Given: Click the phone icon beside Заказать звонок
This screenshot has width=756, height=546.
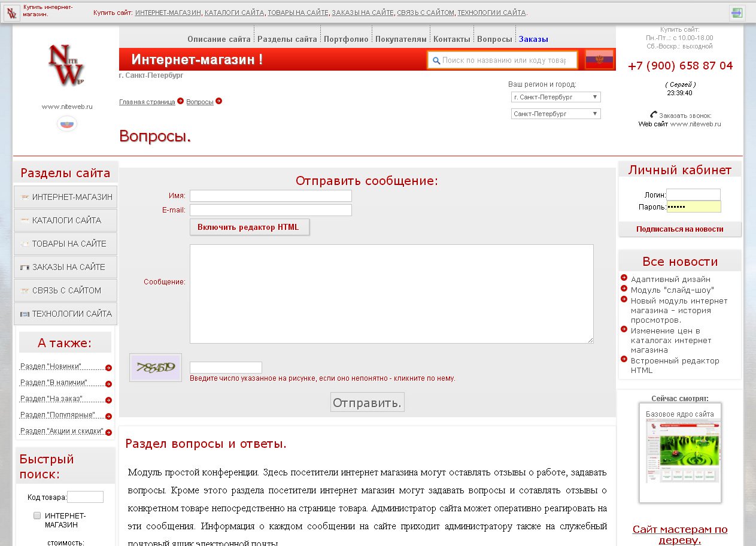Looking at the screenshot, I should 654,115.
